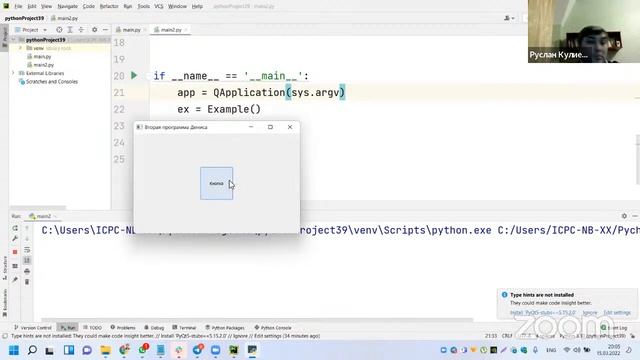Switch to main.py editor tab
This screenshot has width=640, height=360.
(x=131, y=30)
